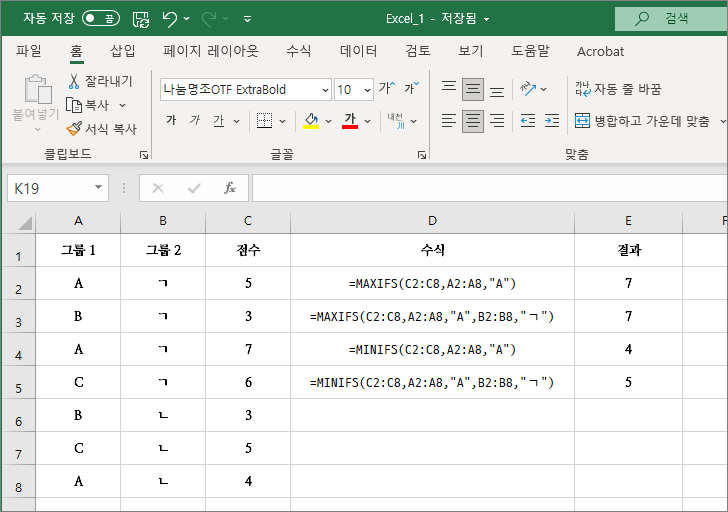
Task: Click the formula cancel X icon
Action: click(x=158, y=188)
